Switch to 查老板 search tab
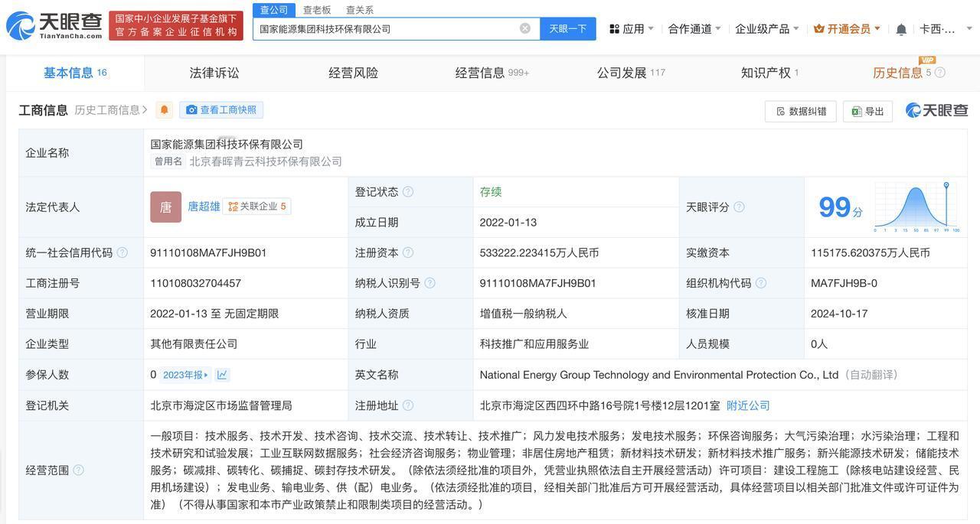 pos(317,10)
